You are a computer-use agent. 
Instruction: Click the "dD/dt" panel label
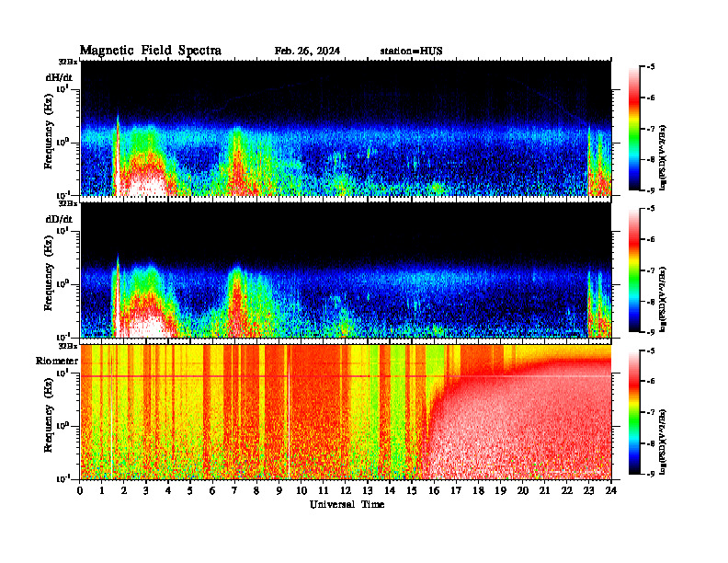pyautogui.click(x=59, y=219)
